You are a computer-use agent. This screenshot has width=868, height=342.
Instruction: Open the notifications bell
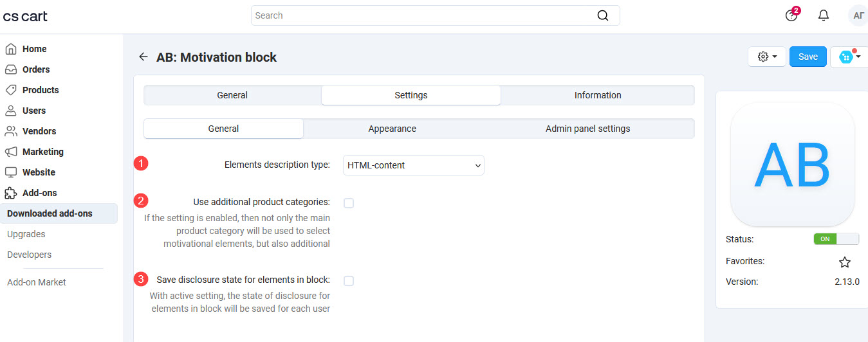824,15
